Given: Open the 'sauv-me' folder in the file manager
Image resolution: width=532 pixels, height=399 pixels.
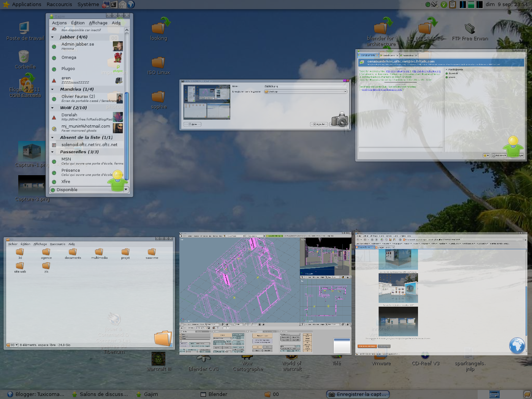Looking at the screenshot, I should coord(152,254).
